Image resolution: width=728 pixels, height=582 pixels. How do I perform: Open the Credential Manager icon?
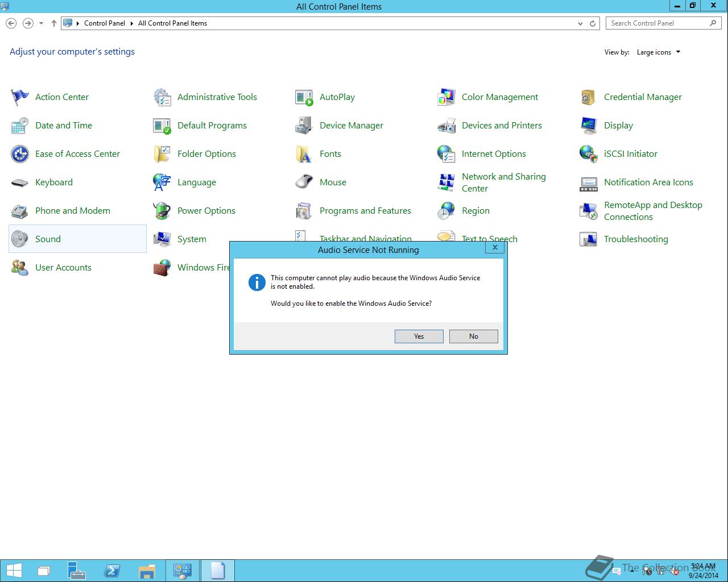pyautogui.click(x=589, y=97)
